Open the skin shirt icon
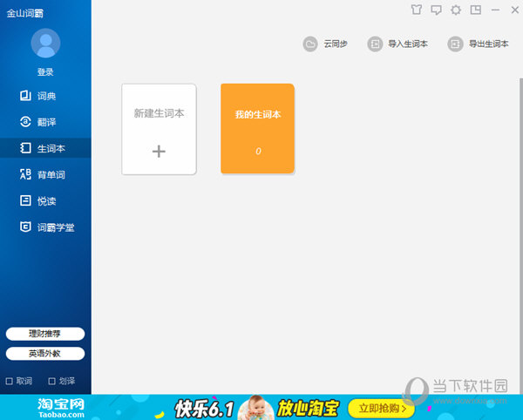Screen dimensions: 523x420 [417, 10]
